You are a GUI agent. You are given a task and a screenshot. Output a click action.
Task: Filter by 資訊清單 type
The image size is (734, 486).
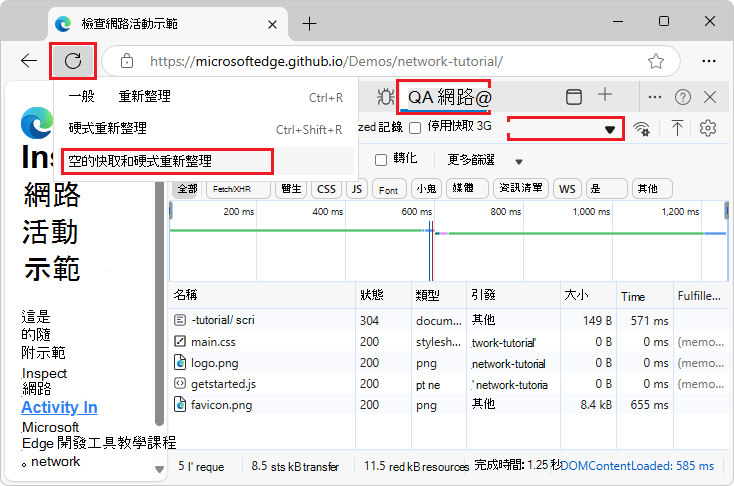(x=521, y=189)
